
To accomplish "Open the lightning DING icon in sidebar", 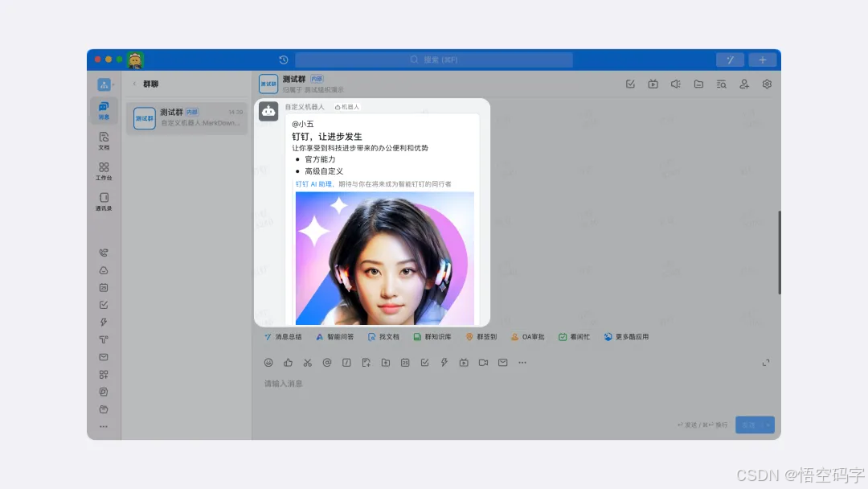I will click(104, 323).
